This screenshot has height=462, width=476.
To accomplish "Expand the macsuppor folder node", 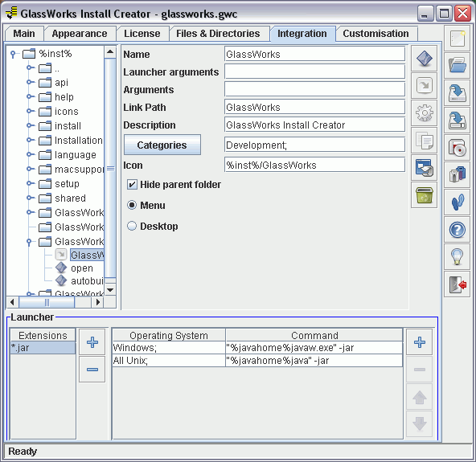I will pos(30,169).
